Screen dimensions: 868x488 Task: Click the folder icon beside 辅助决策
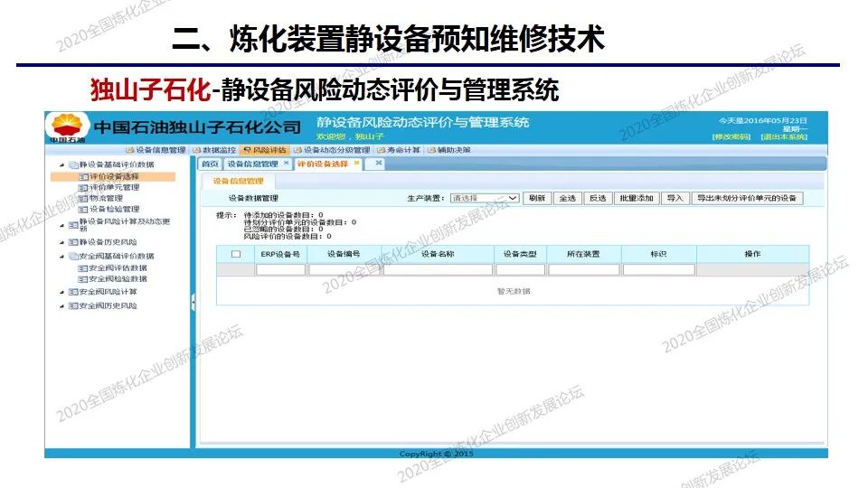click(x=432, y=151)
